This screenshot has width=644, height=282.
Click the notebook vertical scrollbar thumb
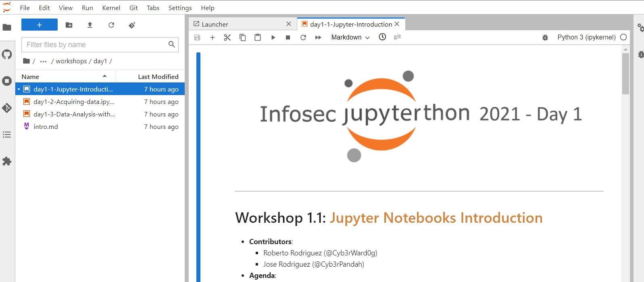tap(625, 73)
